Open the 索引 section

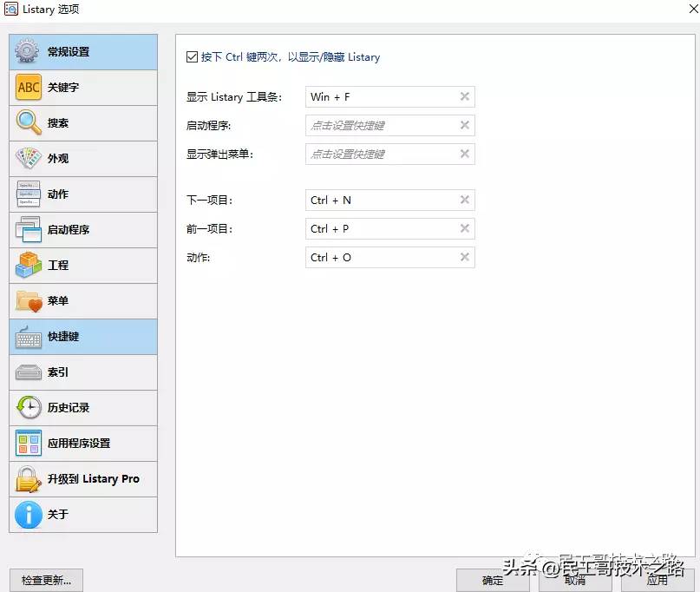83,372
